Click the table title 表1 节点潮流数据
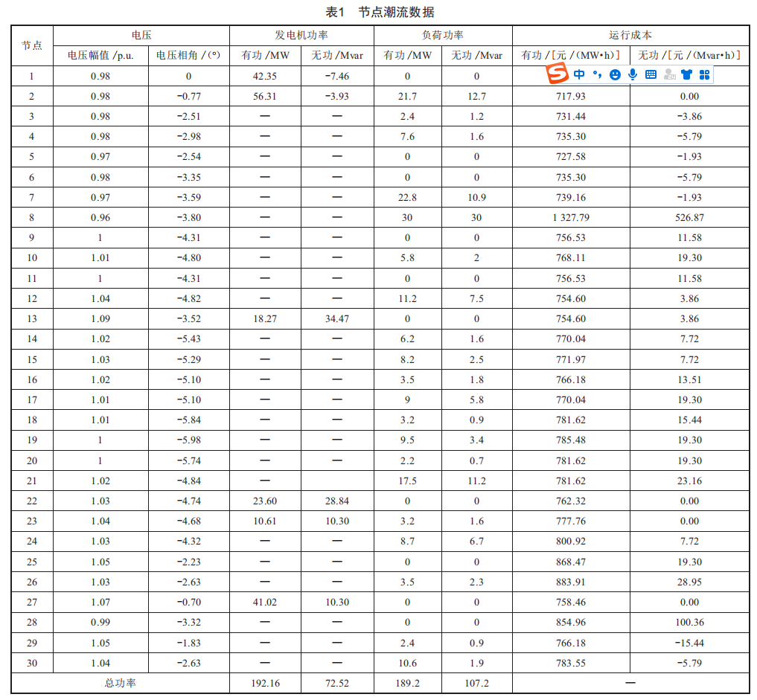The image size is (757, 700). (x=380, y=12)
